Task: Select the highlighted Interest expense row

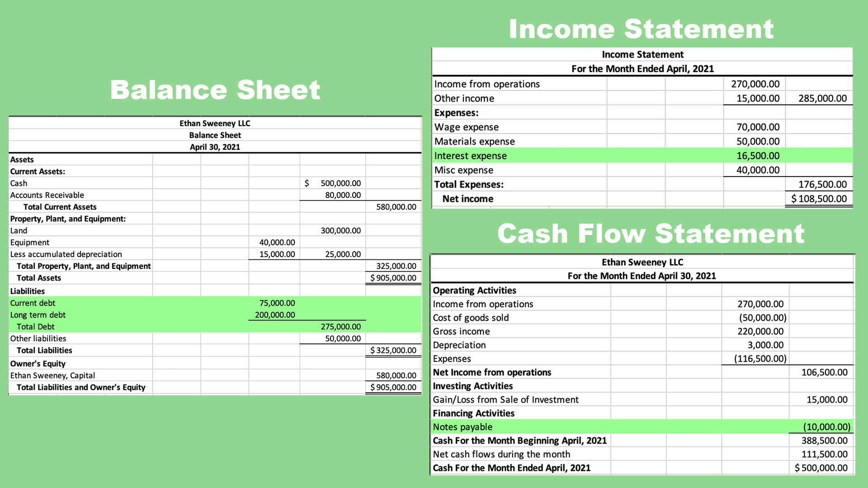Action: click(470, 155)
